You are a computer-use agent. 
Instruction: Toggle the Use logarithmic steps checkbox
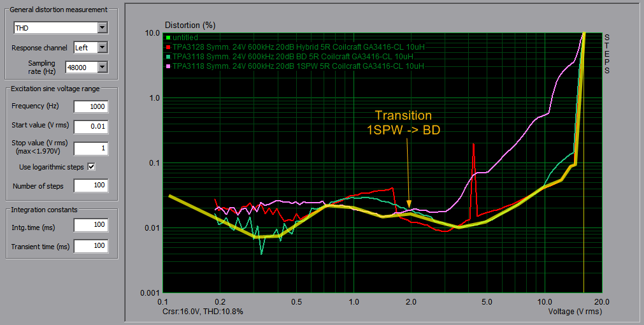tap(91, 167)
